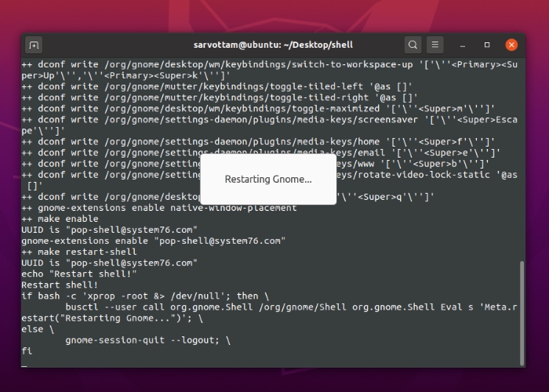Click the line 'echo "Restart shell!"'

tap(79, 274)
